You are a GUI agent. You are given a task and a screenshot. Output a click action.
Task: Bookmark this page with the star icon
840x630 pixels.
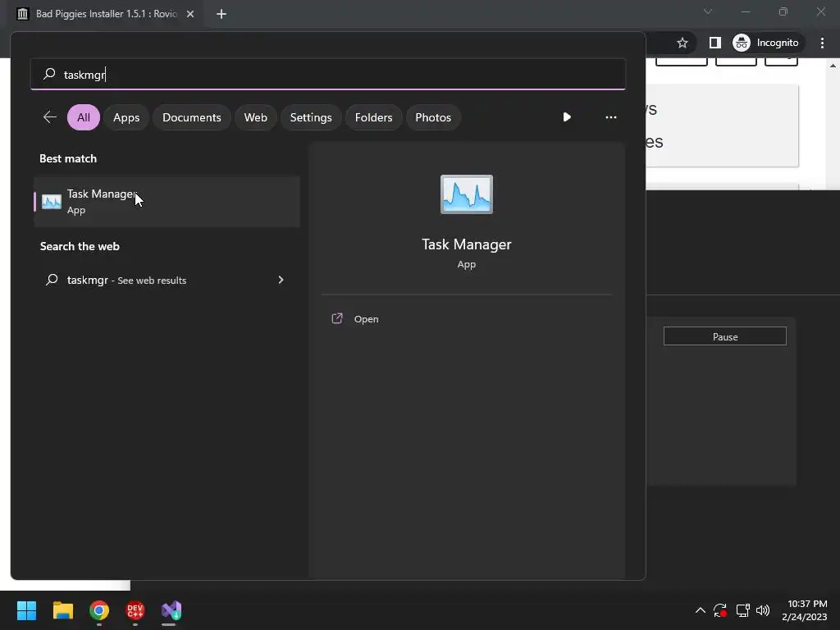tap(682, 43)
